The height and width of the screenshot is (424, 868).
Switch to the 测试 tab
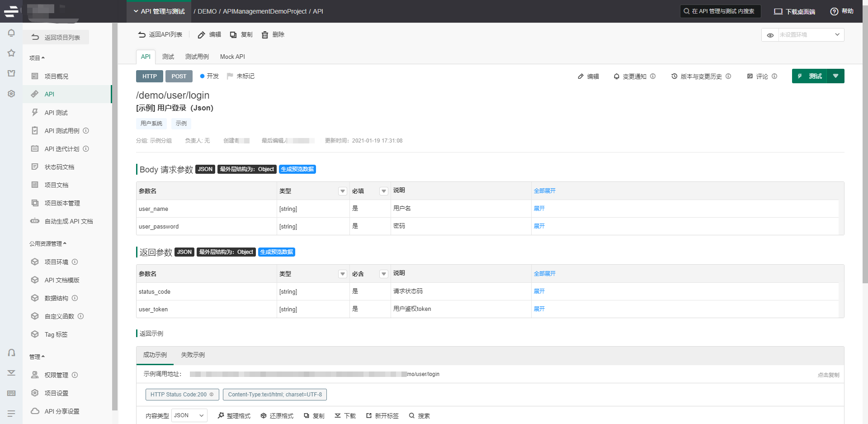[x=168, y=57]
